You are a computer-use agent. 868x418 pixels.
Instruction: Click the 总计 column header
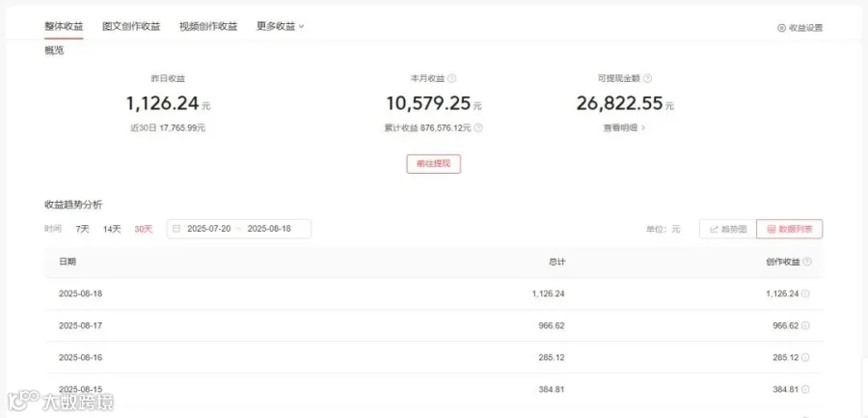pos(556,262)
